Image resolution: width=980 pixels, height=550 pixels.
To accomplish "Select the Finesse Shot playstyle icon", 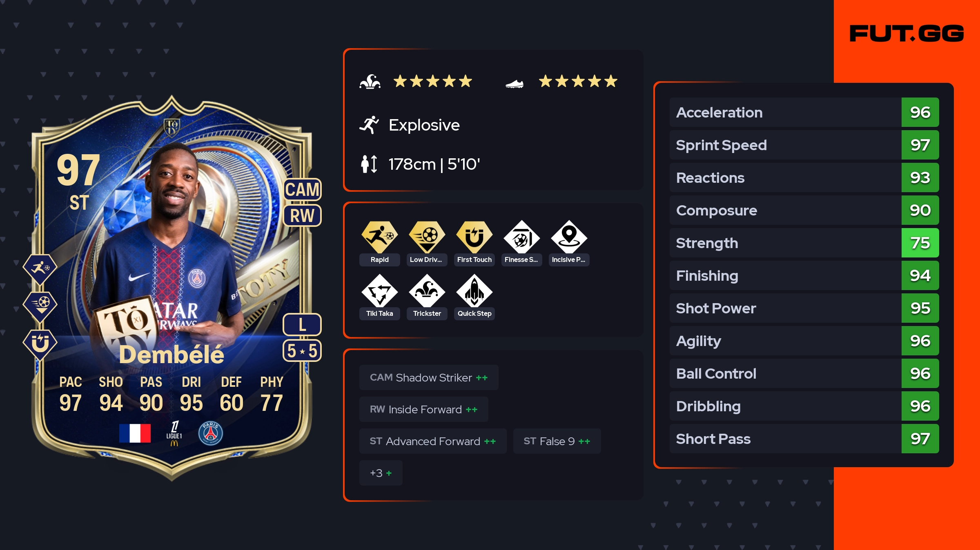I will 521,237.
